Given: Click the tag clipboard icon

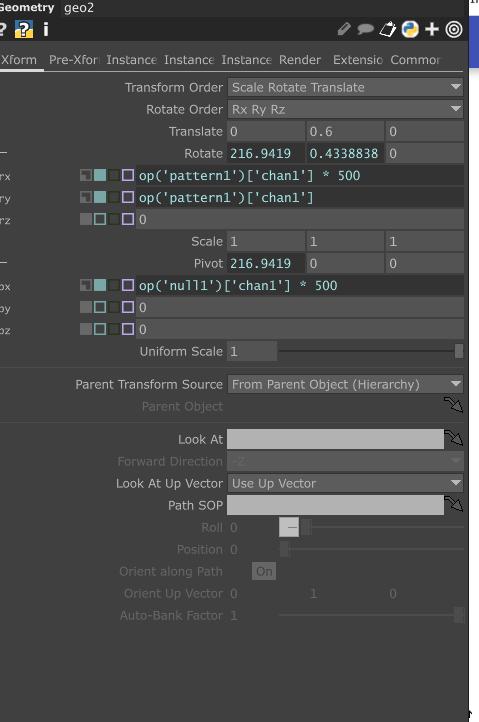Looking at the screenshot, I should 387,29.
